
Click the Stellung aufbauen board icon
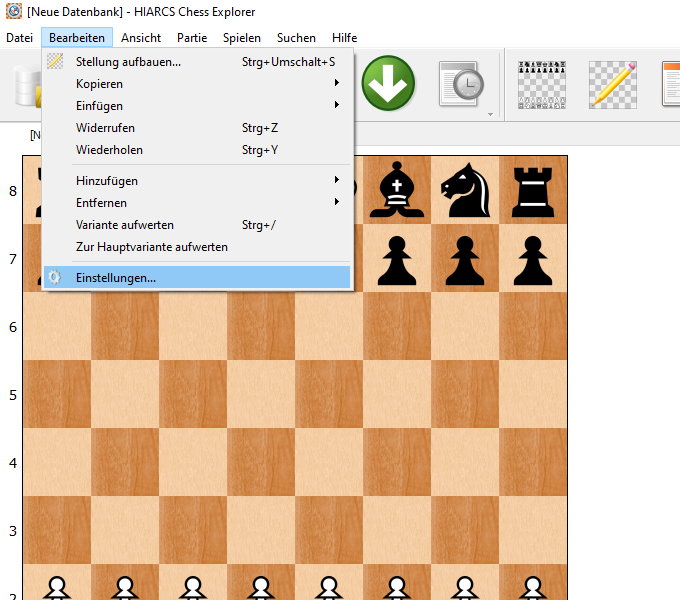(x=55, y=61)
